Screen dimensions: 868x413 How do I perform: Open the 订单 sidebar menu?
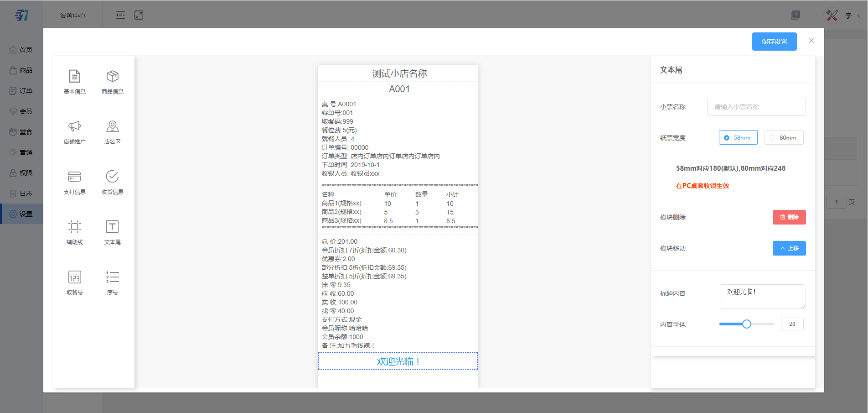(x=21, y=91)
